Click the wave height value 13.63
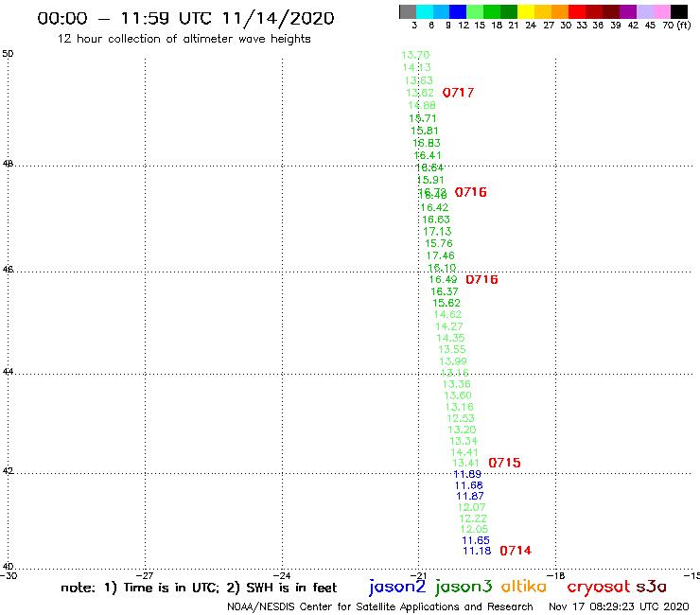This screenshot has width=700, height=615. [x=418, y=80]
